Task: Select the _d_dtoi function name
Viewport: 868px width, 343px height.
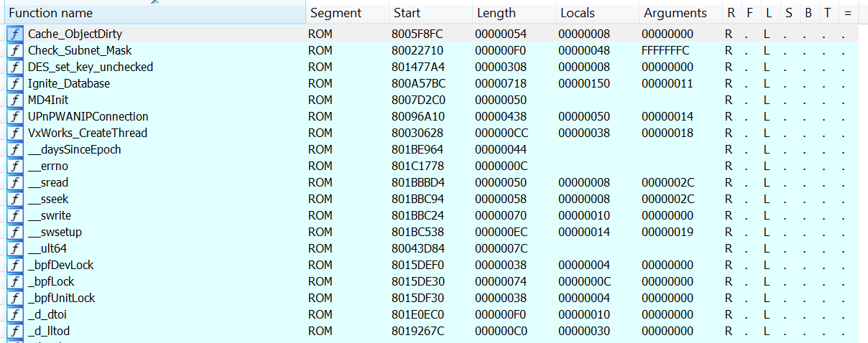Action: 47,314
